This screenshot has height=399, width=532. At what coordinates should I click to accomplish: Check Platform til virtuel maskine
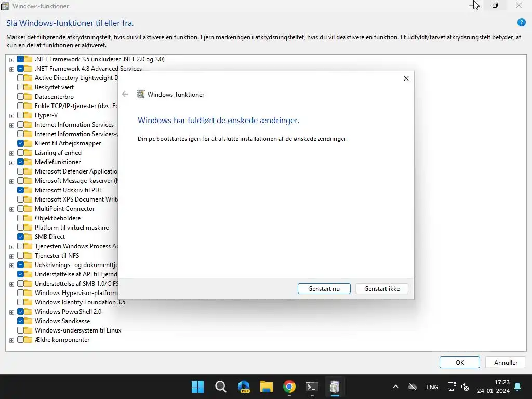coord(20,228)
